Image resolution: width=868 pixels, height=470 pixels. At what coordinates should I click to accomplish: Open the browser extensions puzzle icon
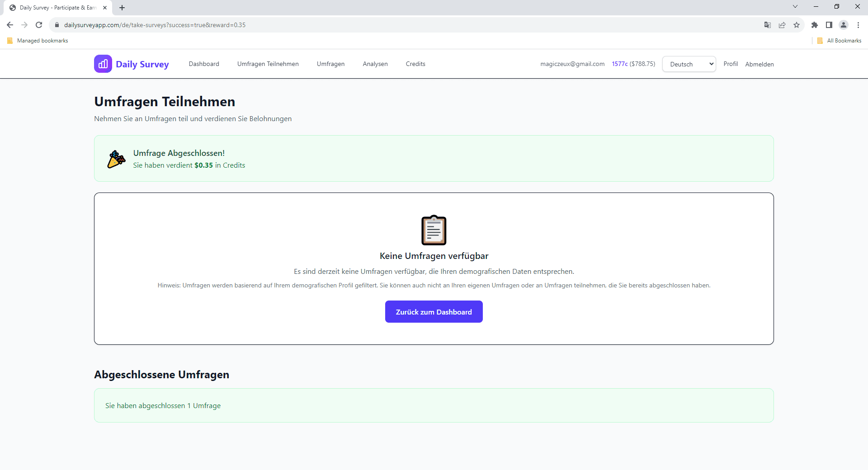point(814,25)
